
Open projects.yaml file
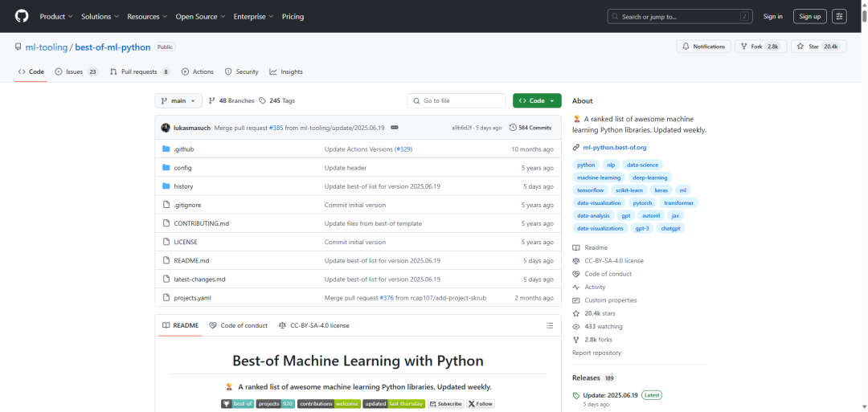(x=193, y=298)
